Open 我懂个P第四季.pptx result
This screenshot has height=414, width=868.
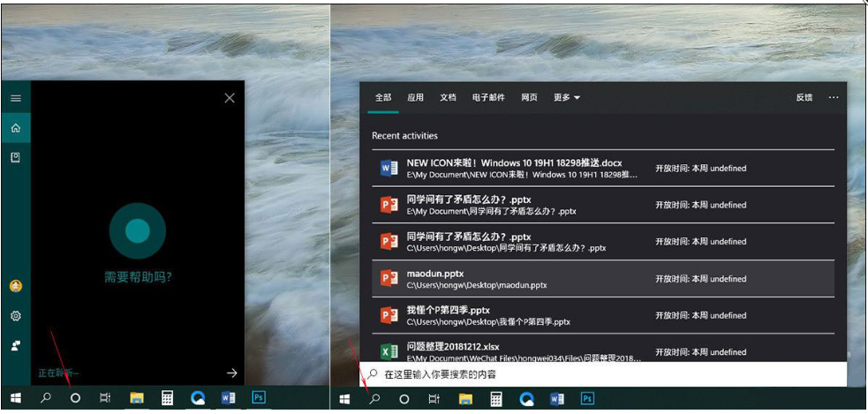[603, 315]
